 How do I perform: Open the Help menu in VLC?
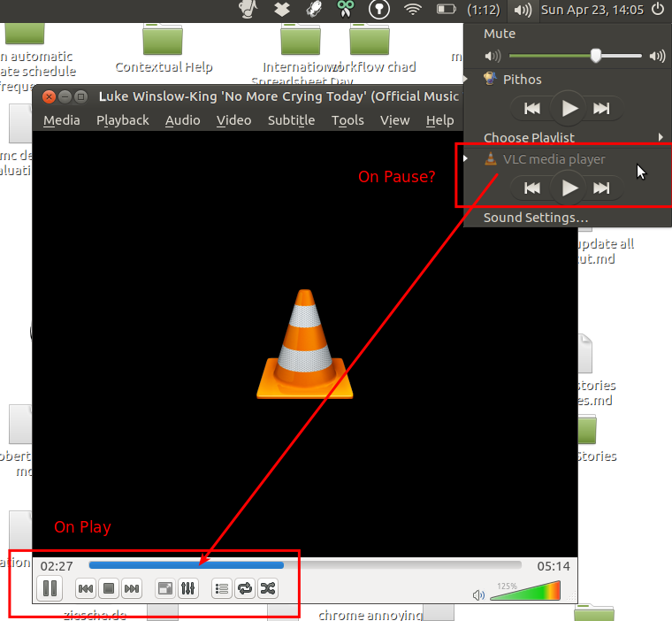[439, 120]
